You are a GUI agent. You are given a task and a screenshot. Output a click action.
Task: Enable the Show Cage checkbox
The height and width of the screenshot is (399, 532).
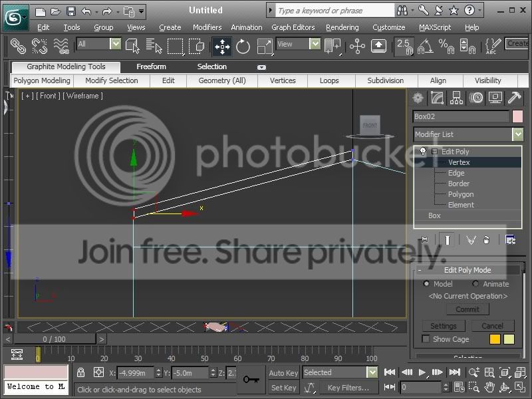426,338
